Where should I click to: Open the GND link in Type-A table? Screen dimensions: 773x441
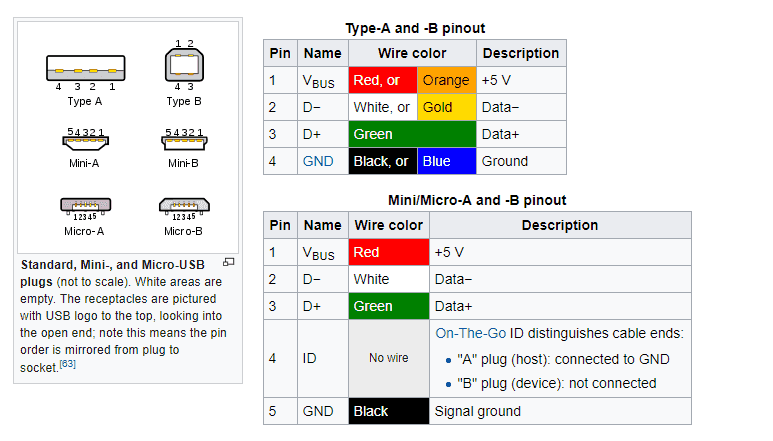(x=318, y=161)
